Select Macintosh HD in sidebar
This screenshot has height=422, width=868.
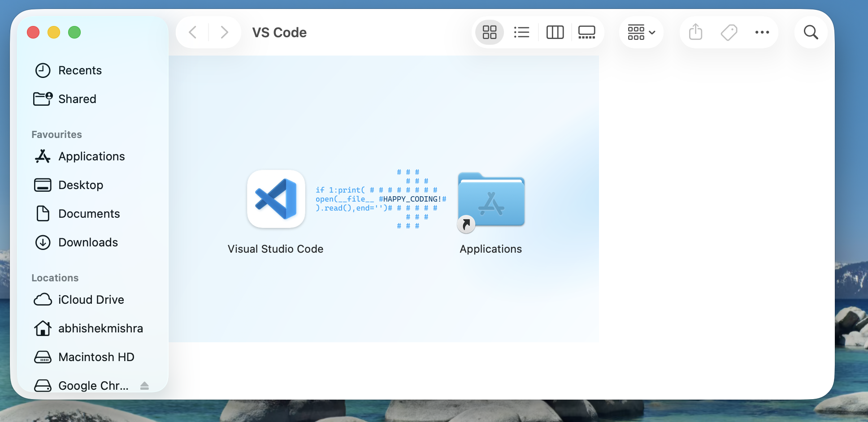[96, 357]
